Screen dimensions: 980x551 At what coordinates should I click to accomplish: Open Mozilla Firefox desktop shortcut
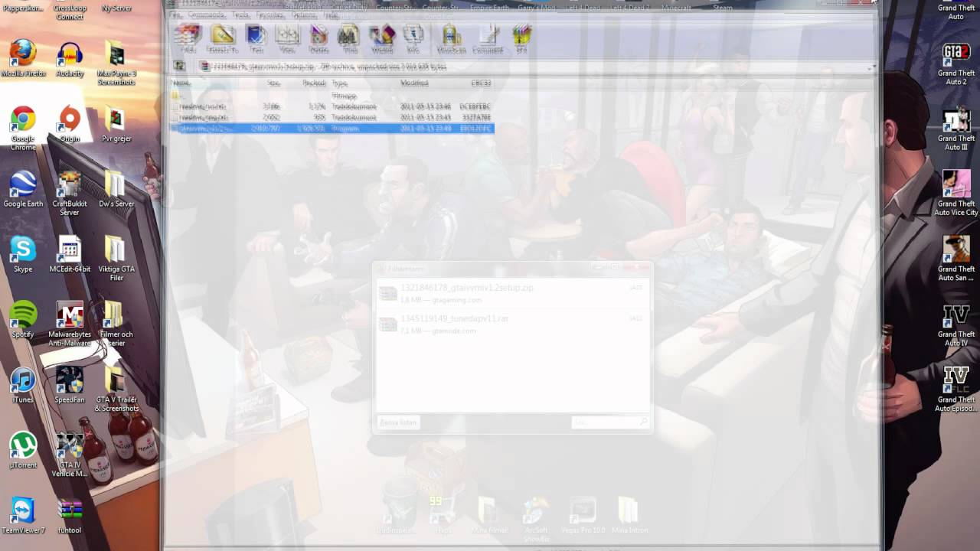(23, 59)
